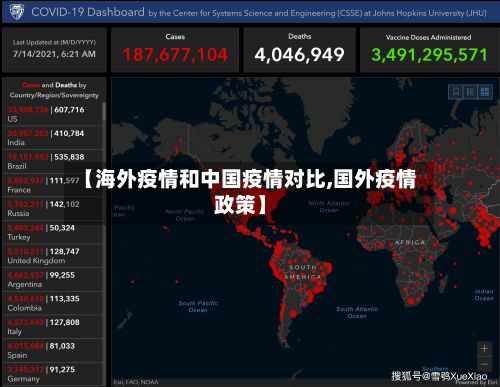Click the Indian Ocean map label
The width and height of the screenshot is (500, 387).
(484, 295)
